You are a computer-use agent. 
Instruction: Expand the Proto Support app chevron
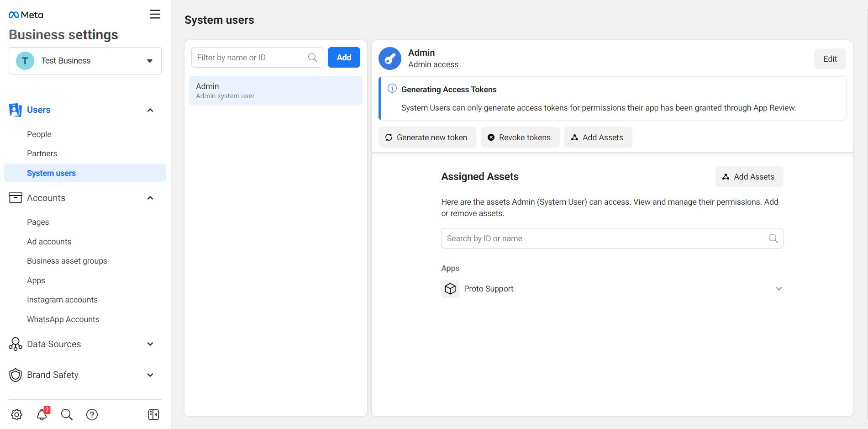[779, 289]
